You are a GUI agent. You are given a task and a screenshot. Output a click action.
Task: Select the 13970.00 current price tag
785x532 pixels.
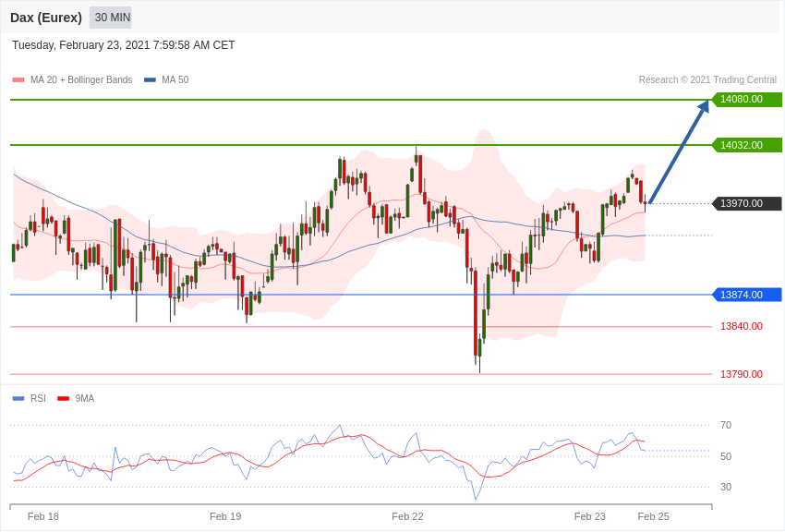[746, 203]
